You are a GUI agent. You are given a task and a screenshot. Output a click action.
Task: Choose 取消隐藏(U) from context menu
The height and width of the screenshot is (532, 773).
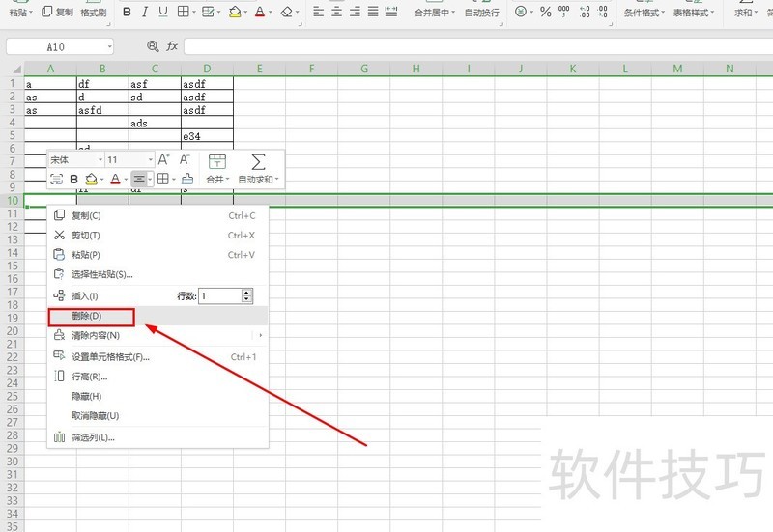pos(157,416)
